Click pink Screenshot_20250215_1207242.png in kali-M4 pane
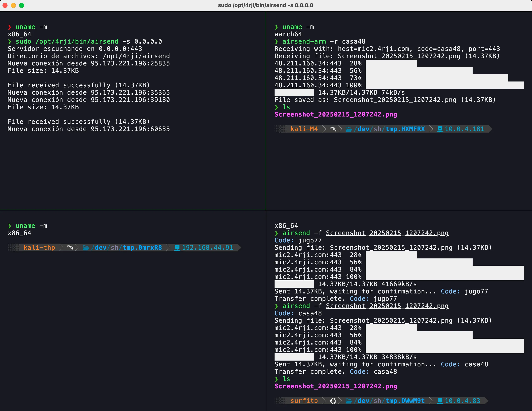The height and width of the screenshot is (411, 532). point(335,114)
